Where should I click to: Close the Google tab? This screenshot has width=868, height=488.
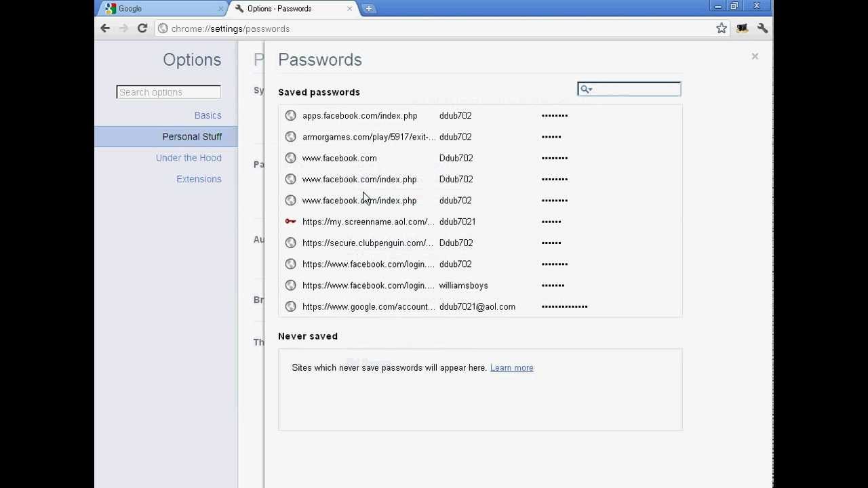[220, 9]
